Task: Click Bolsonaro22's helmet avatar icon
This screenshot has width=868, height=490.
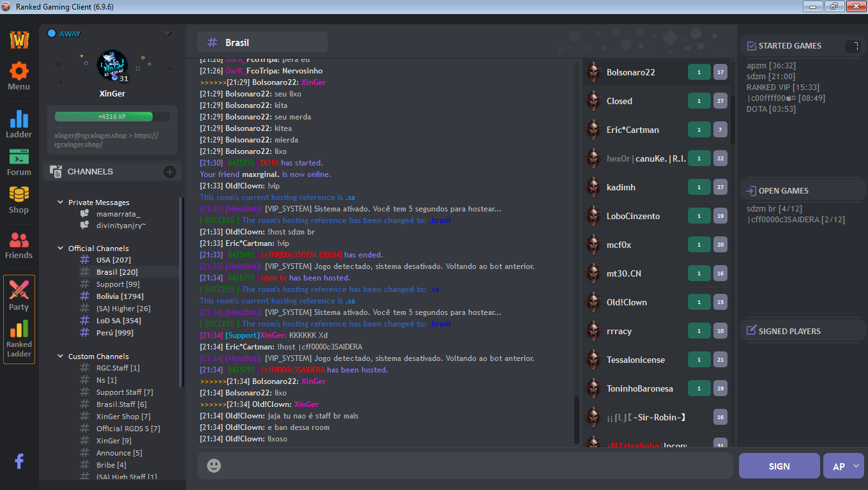Action: point(593,72)
